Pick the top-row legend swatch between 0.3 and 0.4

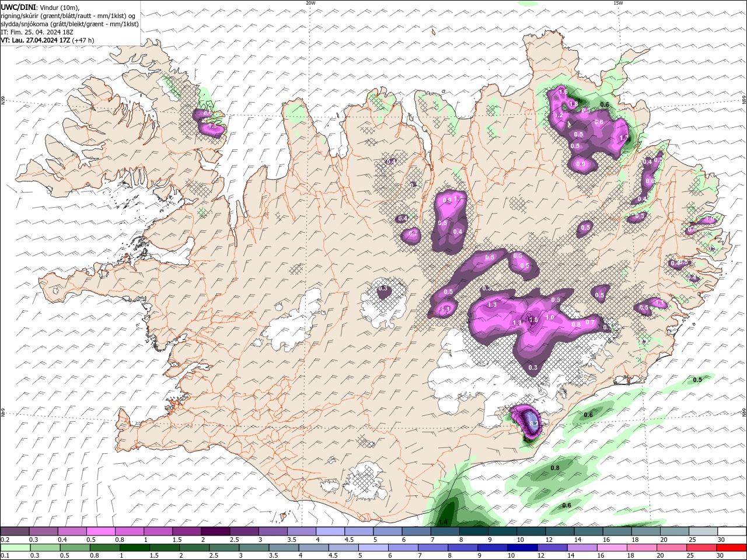pos(43,531)
